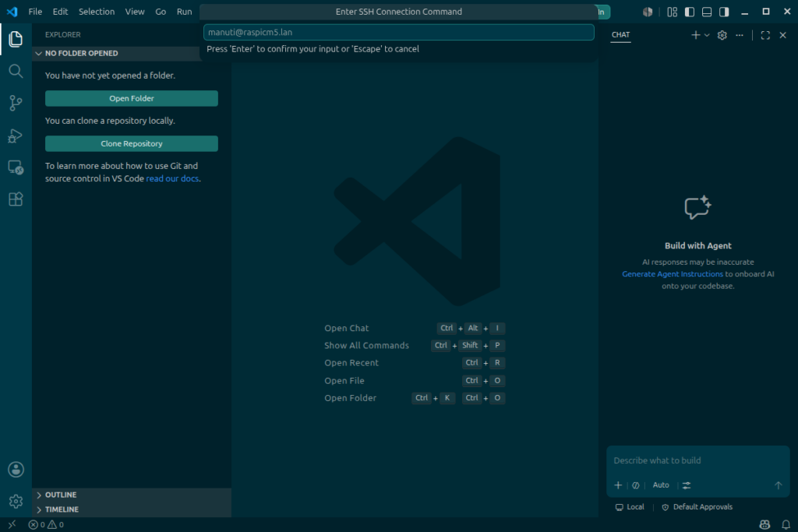The height and width of the screenshot is (532, 798).
Task: Open notifications bell in status bar
Action: (x=786, y=524)
